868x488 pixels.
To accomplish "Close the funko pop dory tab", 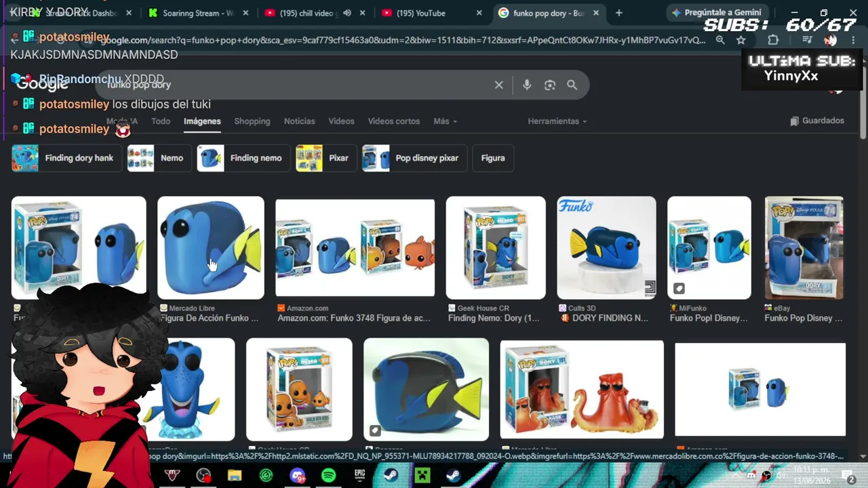I will tap(597, 13).
